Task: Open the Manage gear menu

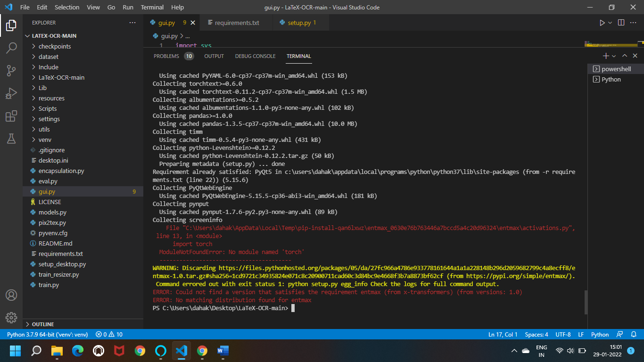Action: point(12,318)
